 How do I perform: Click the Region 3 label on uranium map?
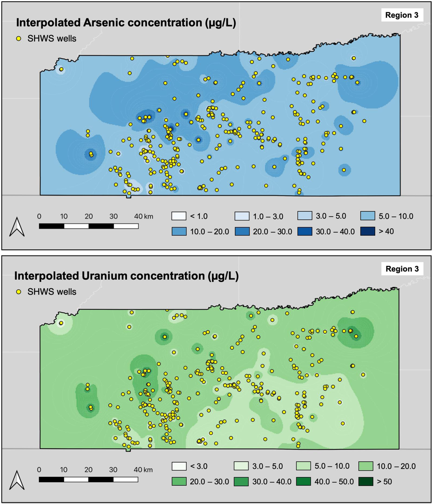click(x=402, y=269)
